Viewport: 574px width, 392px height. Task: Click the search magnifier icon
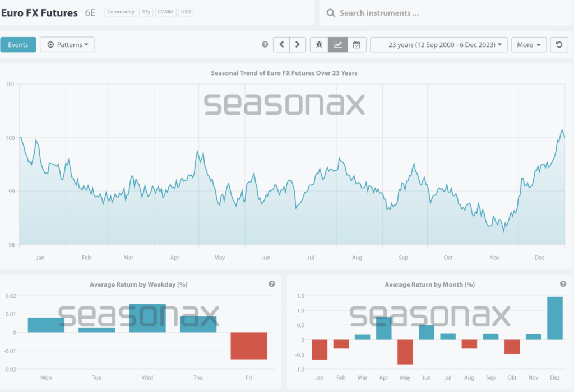331,13
